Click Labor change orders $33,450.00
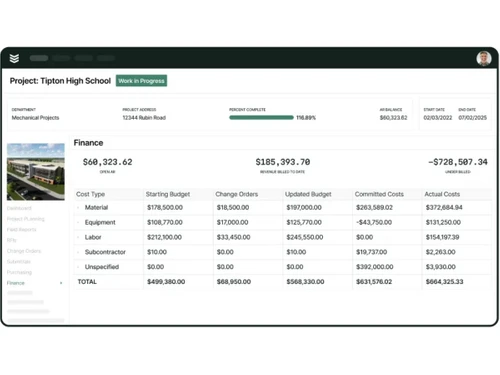 coord(234,237)
